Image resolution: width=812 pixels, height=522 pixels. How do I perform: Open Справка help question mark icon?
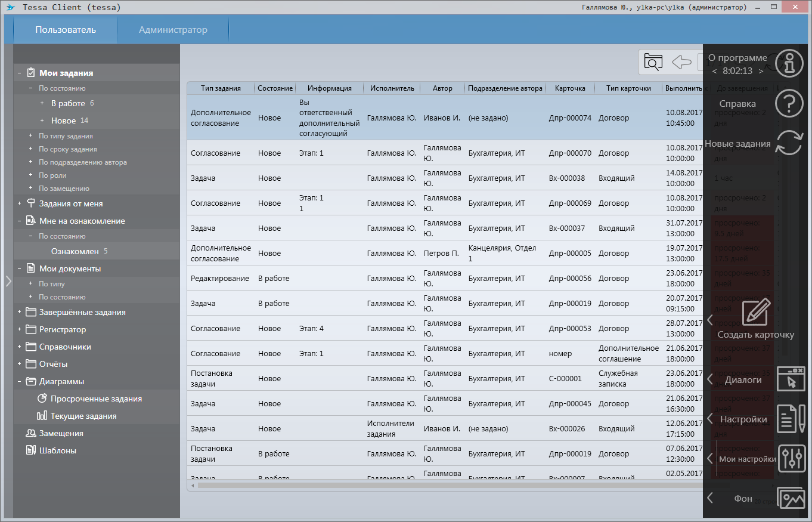click(x=789, y=104)
